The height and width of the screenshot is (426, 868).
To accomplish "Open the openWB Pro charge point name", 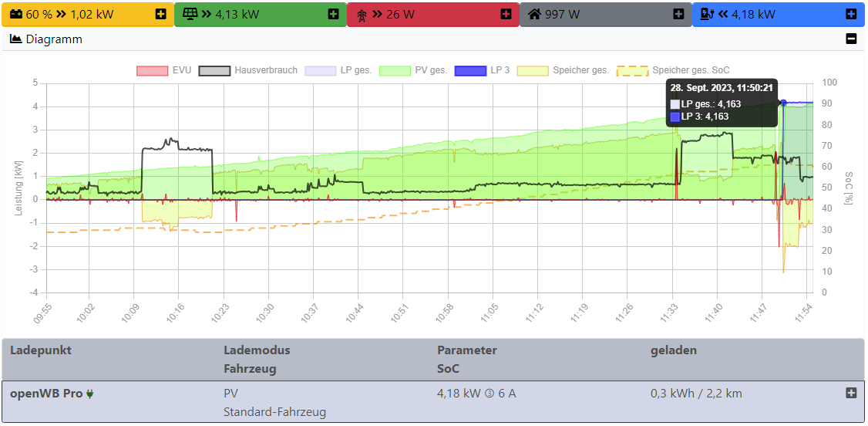I will pos(45,394).
